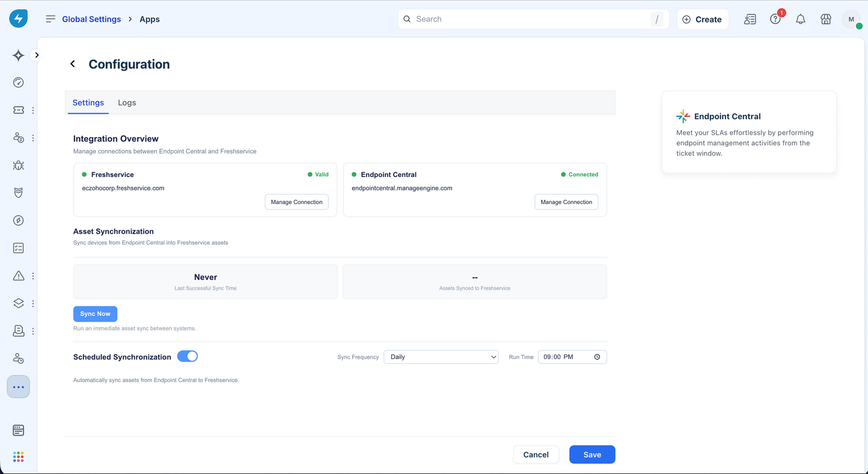Open the colorful apps grid icon

click(18, 457)
